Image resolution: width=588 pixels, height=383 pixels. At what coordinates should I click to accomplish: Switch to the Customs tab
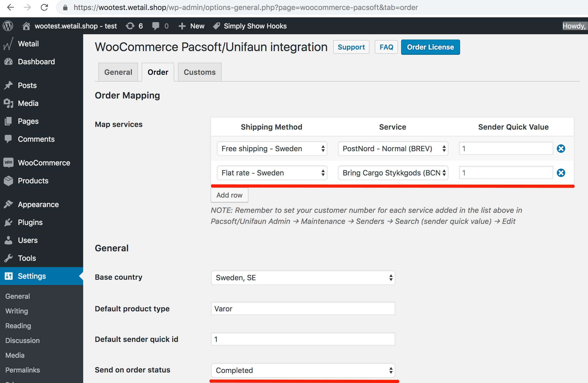(x=200, y=72)
